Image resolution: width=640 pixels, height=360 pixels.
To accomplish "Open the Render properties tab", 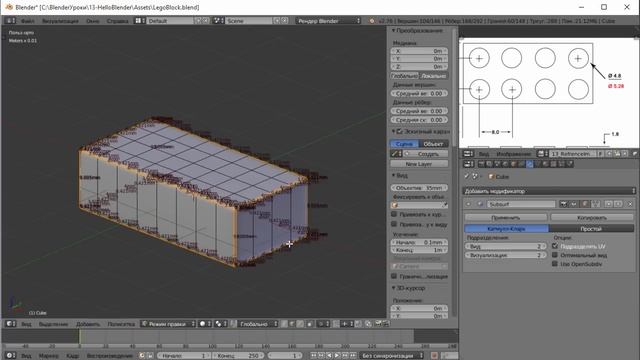I will [481, 164].
